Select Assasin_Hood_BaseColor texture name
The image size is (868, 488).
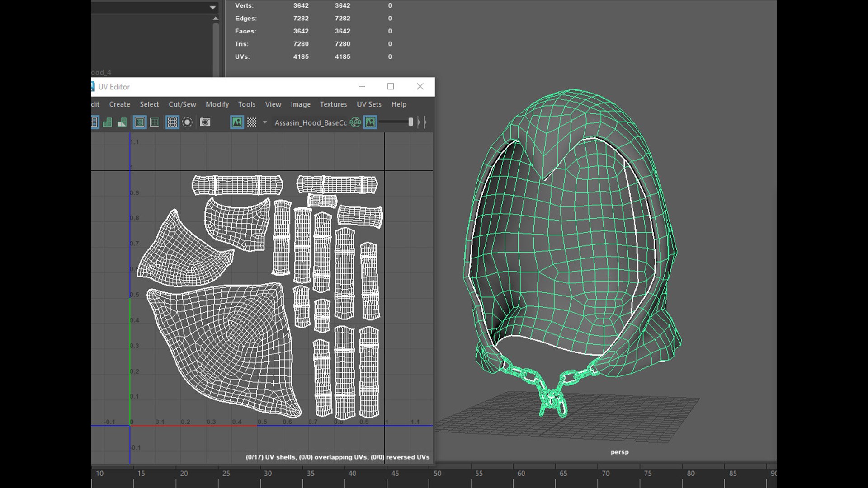pos(311,123)
